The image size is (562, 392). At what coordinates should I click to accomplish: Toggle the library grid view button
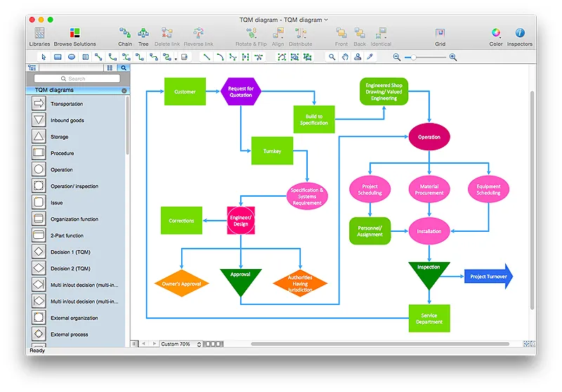coord(110,67)
